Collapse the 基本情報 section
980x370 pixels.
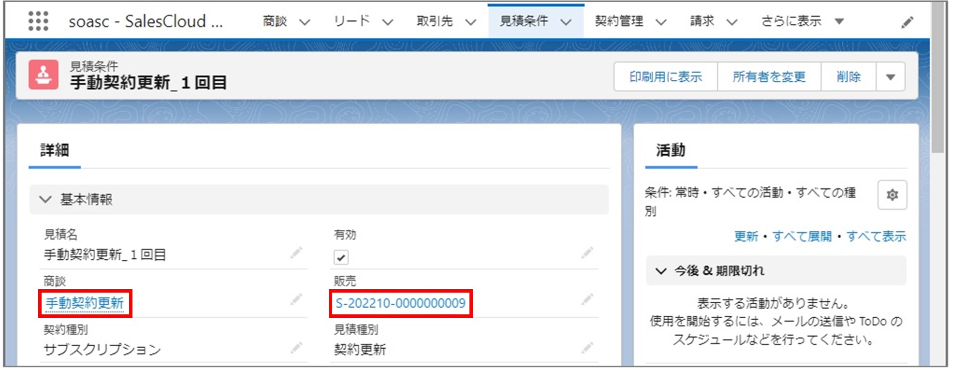tap(45, 199)
